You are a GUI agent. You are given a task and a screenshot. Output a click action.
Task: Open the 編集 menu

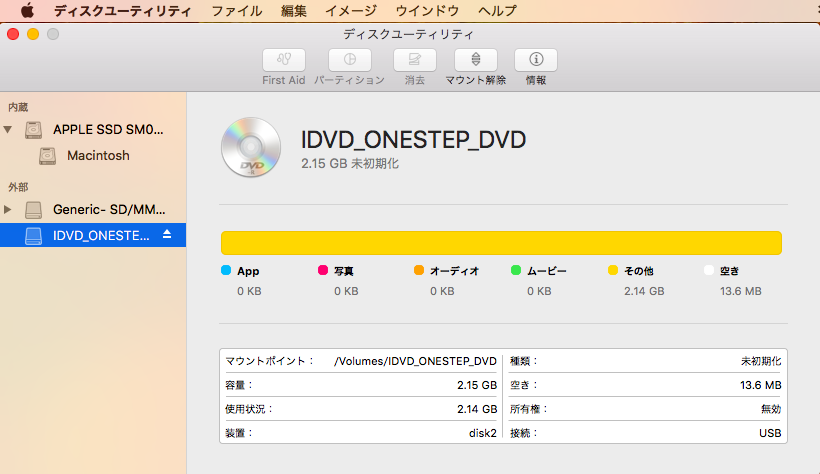click(x=293, y=10)
